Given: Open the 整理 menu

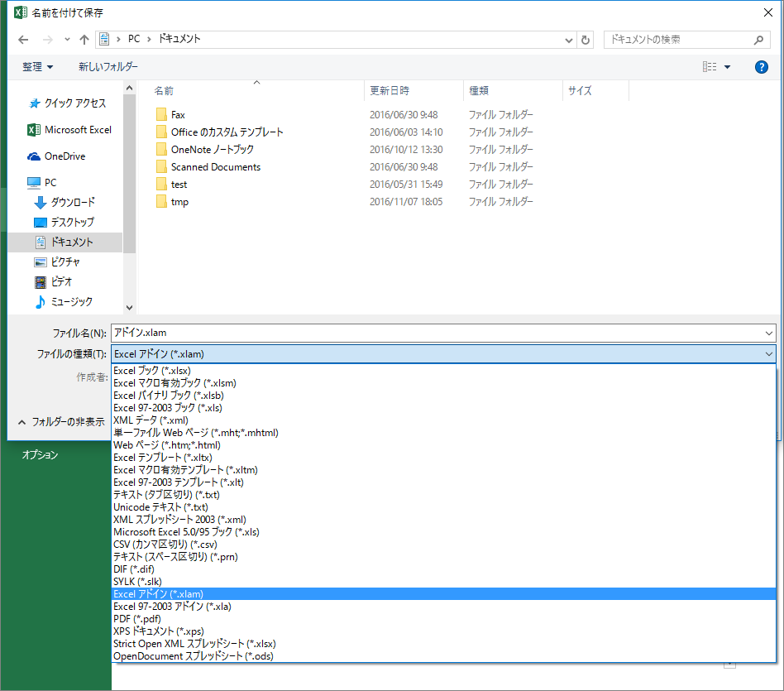Looking at the screenshot, I should 37,66.
